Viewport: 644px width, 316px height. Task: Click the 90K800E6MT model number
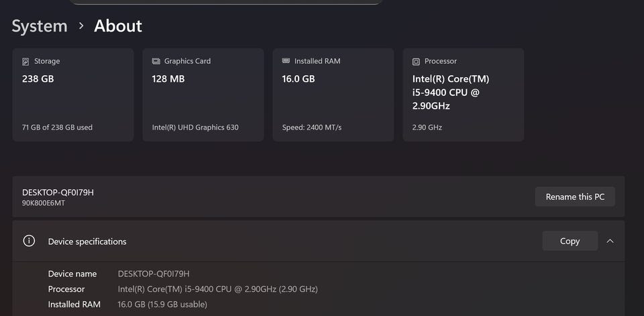pyautogui.click(x=44, y=203)
